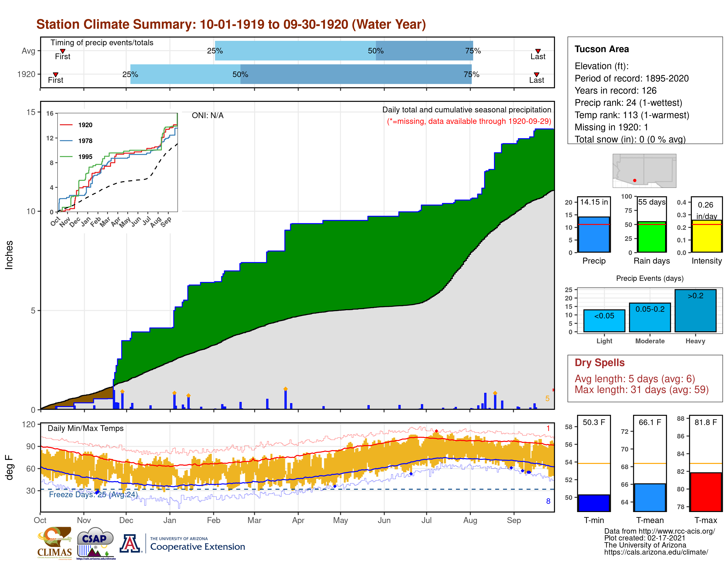
Task: Click the green 1995 legend line in inset
Action: 66,157
